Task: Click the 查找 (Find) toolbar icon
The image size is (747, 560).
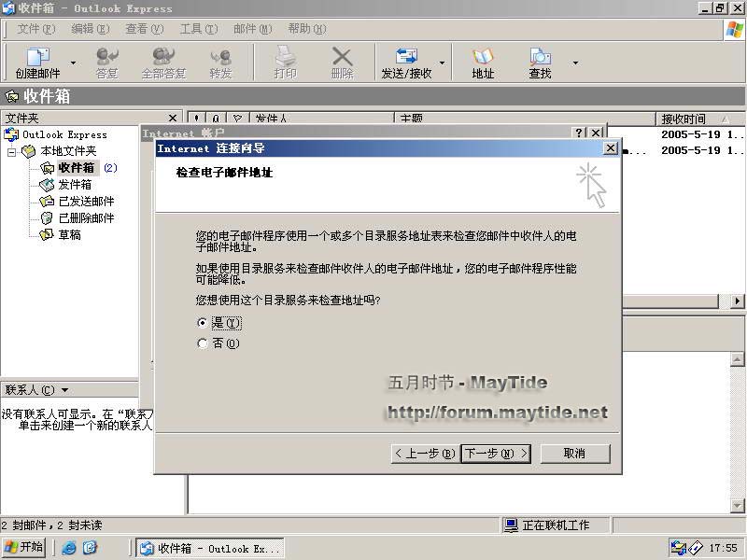Action: (x=540, y=57)
